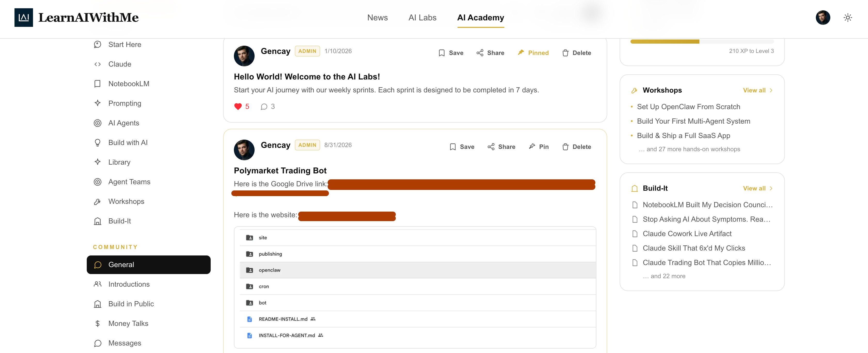Unpin the Pinned Hello World post

pyautogui.click(x=533, y=53)
